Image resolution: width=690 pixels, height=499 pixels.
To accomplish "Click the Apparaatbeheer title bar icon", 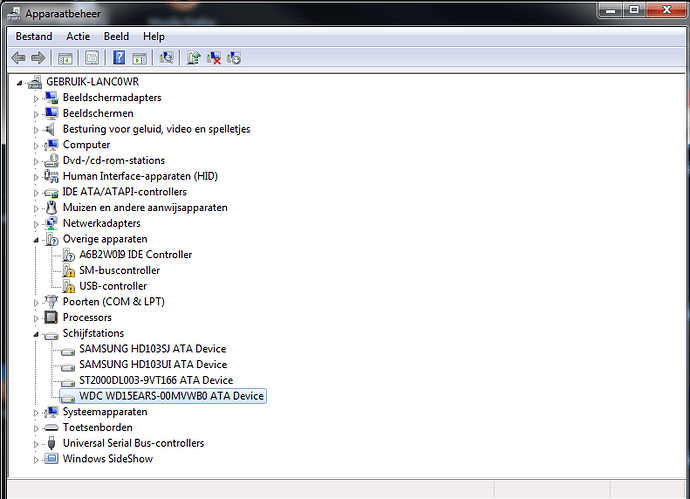I will tap(15, 14).
